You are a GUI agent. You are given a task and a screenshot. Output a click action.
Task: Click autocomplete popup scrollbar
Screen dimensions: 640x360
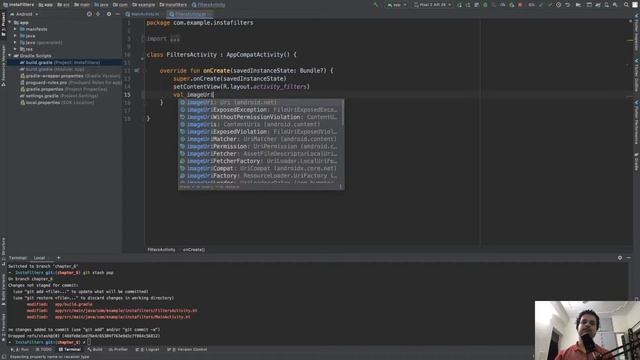[342, 113]
